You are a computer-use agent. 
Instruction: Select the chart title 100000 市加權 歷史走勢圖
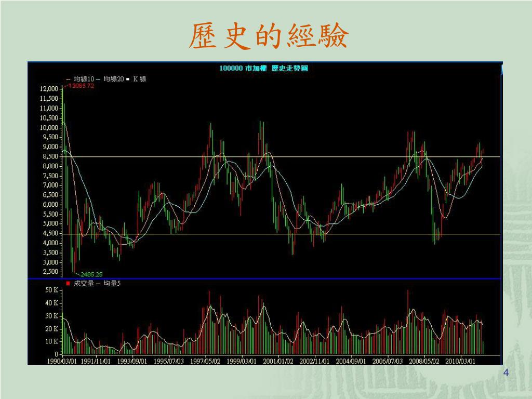(263, 68)
